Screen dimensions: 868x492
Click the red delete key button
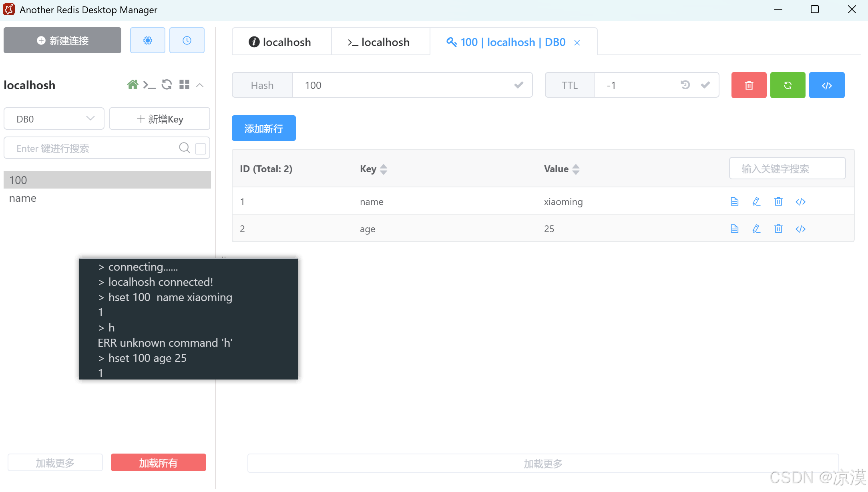(x=749, y=85)
